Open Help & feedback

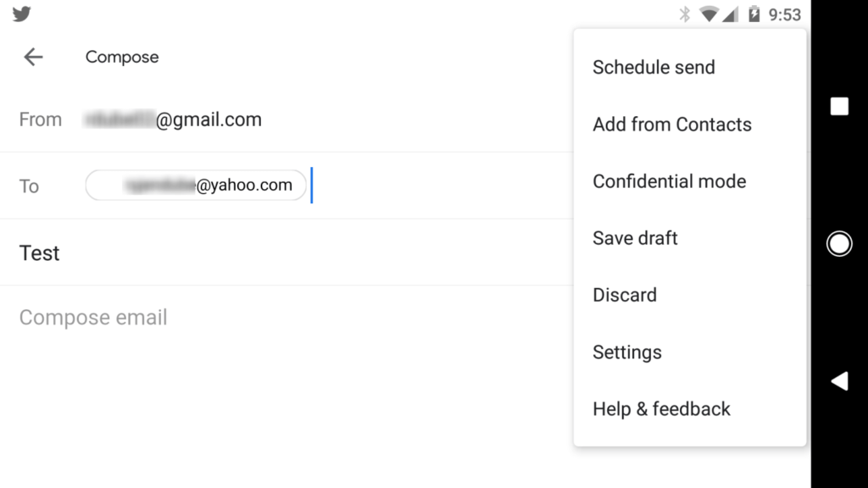pyautogui.click(x=661, y=409)
